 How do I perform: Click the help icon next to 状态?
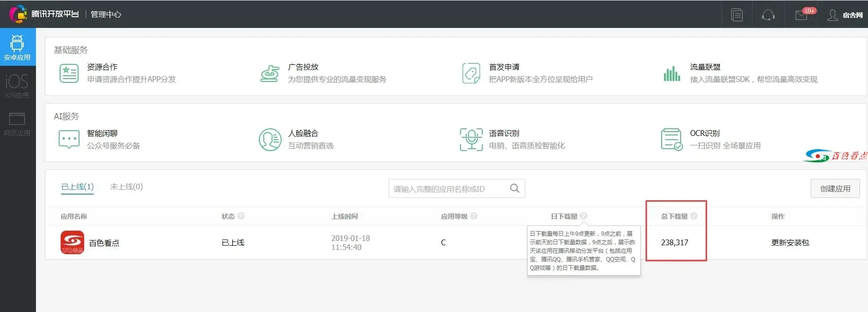[x=241, y=216]
